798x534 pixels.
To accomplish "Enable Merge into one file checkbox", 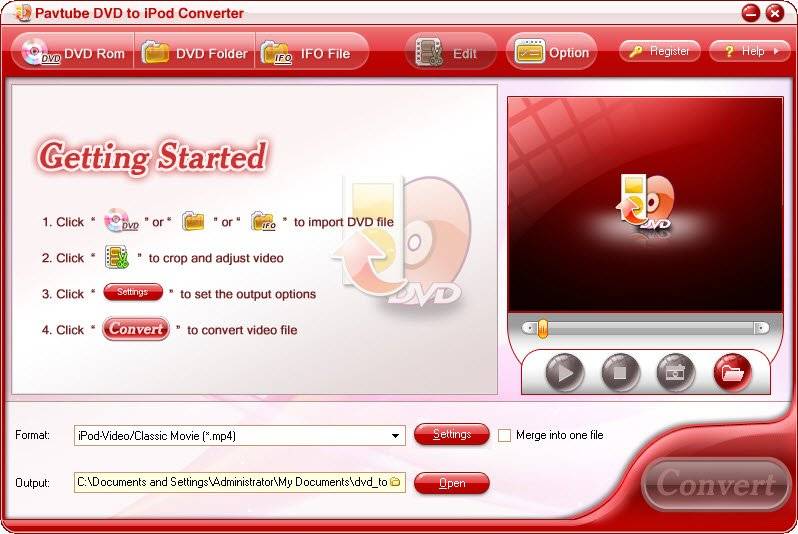I will (x=504, y=436).
